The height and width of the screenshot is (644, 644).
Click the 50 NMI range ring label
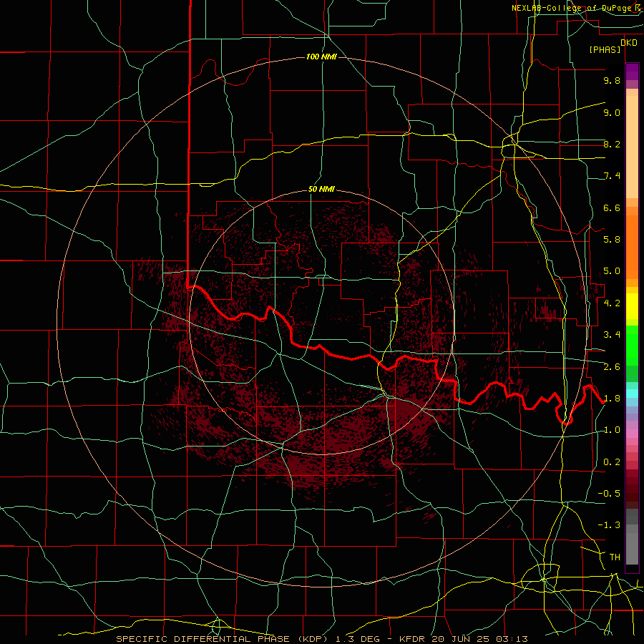click(x=321, y=190)
